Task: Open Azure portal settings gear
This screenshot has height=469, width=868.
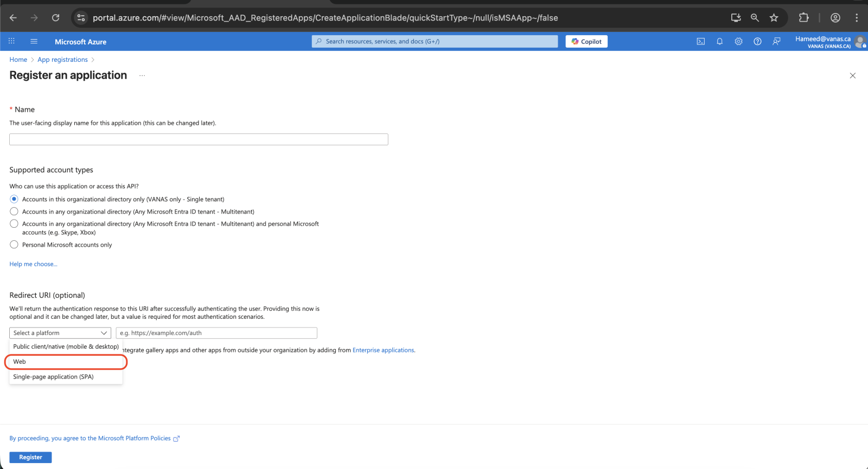Action: click(738, 41)
